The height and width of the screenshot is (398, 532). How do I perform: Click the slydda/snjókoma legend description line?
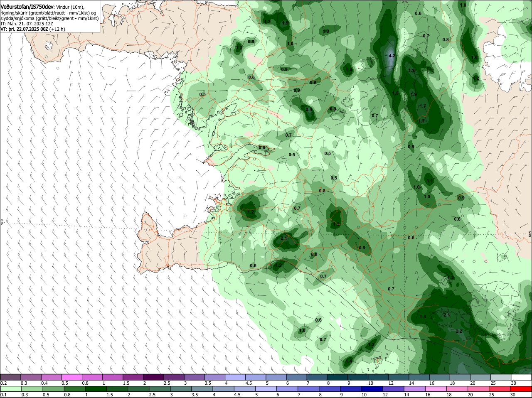point(49,19)
